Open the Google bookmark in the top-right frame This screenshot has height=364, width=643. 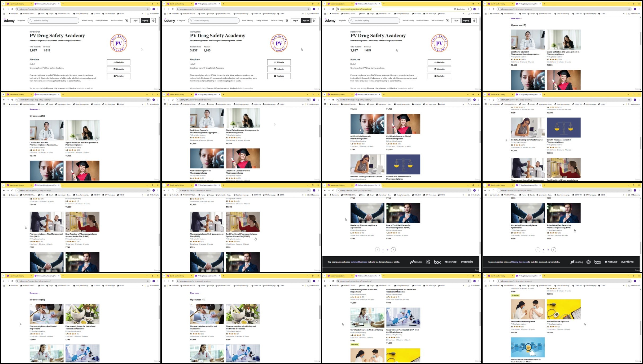[x=531, y=14]
